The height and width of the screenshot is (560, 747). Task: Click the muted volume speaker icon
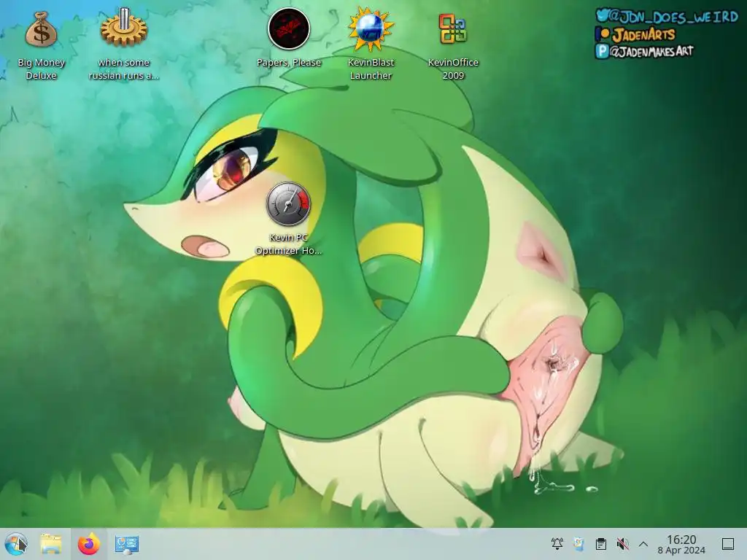pyautogui.click(x=622, y=544)
